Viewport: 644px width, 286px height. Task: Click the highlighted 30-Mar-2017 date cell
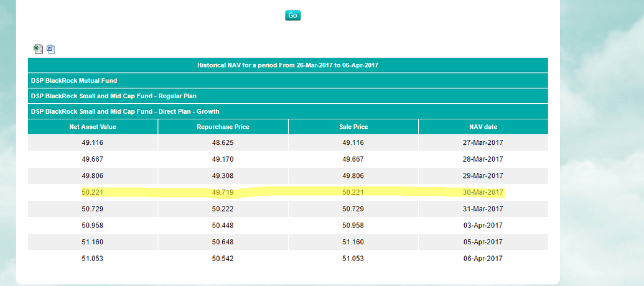[483, 193]
